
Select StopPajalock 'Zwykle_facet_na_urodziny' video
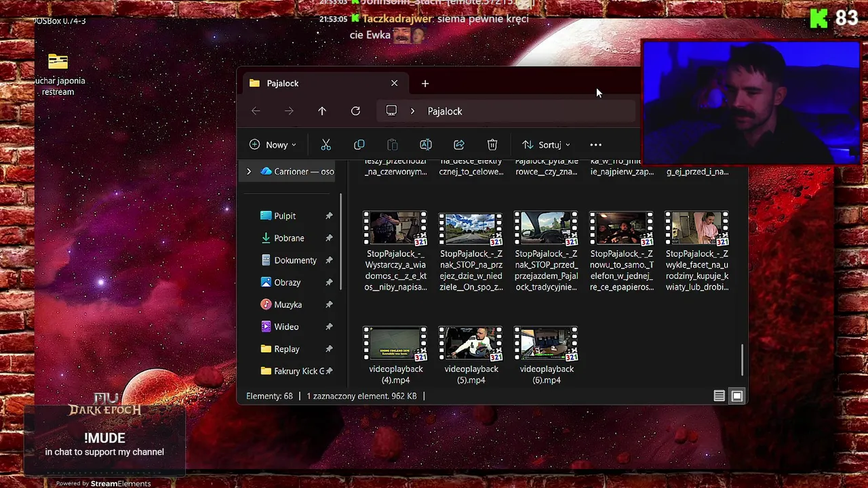(696, 252)
